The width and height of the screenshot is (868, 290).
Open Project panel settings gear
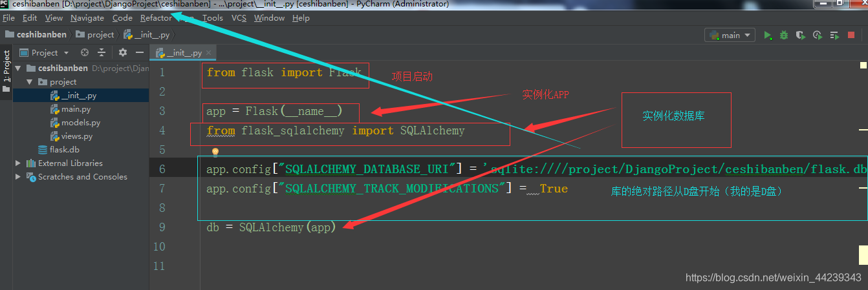click(x=123, y=52)
